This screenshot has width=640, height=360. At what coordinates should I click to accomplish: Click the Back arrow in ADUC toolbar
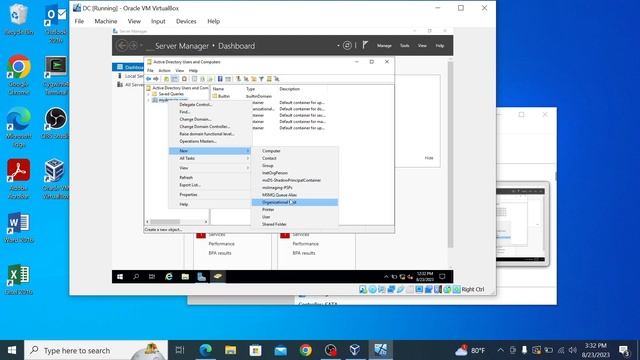pos(149,79)
